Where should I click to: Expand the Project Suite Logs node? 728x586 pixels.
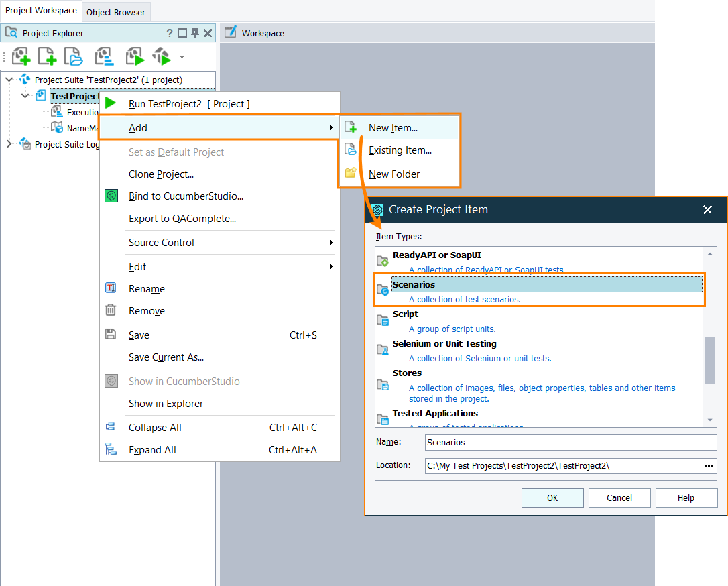(9, 144)
